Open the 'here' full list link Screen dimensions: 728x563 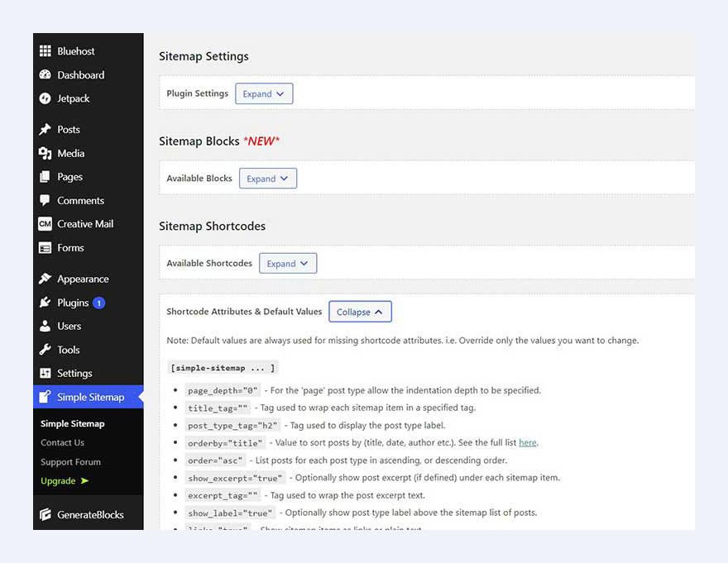pyautogui.click(x=528, y=442)
